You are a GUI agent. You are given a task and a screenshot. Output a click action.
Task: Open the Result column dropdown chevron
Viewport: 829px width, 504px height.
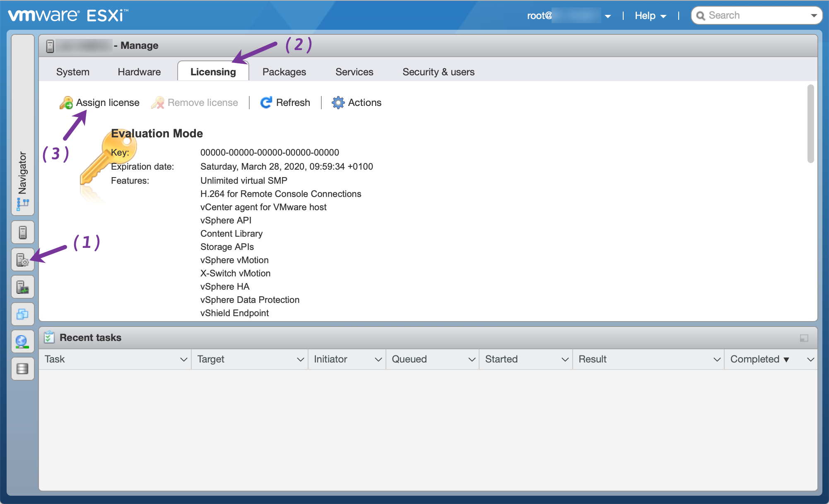(x=717, y=360)
